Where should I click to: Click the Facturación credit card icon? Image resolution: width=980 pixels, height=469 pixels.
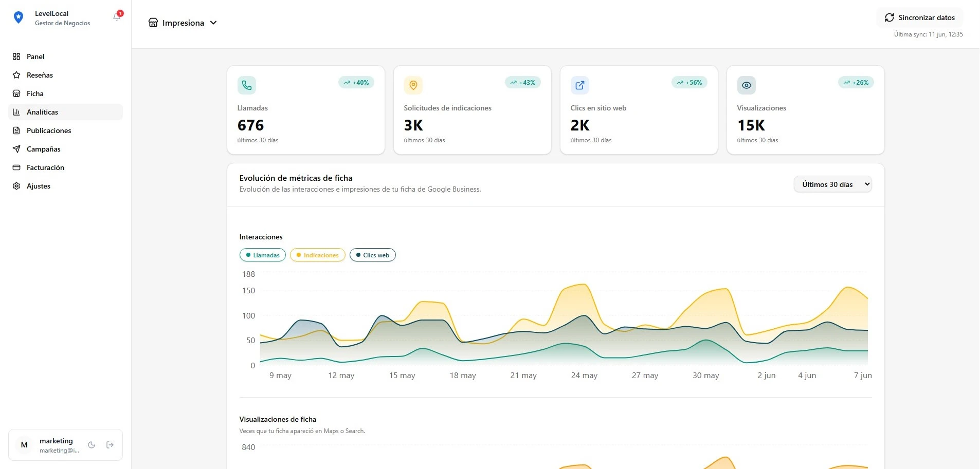[x=16, y=167]
